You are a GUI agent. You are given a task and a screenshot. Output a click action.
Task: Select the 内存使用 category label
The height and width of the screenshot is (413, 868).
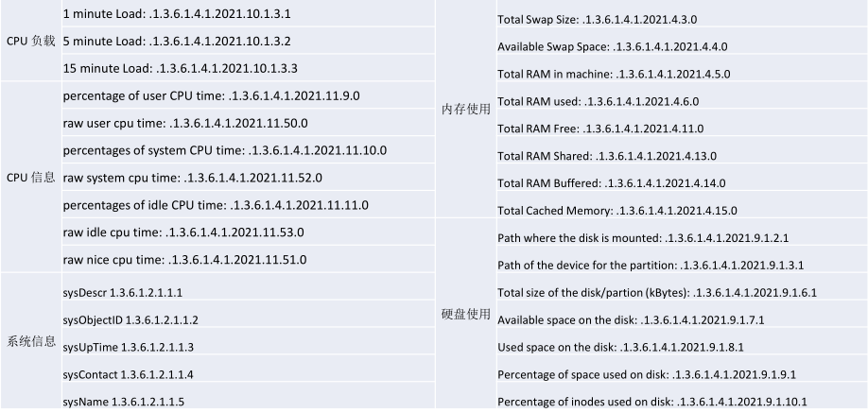coord(465,110)
